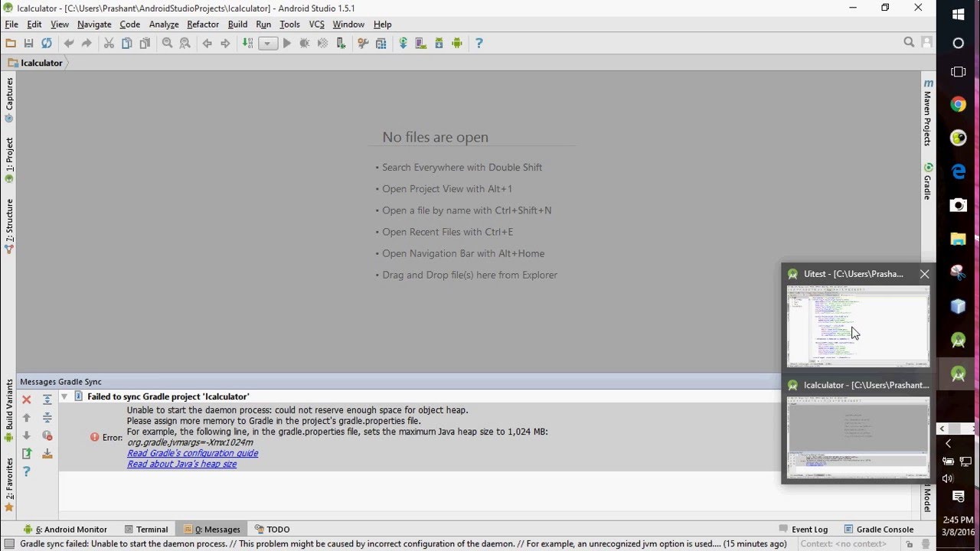Click the Messages panel help question icon
This screenshot has width=980, height=551.
[27, 471]
